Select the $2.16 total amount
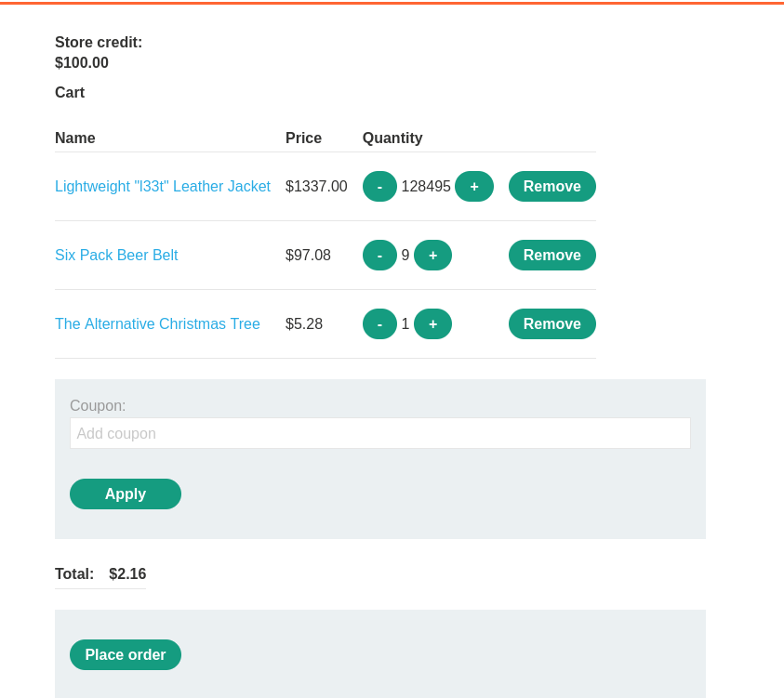Viewport: 784px width, 698px height. (127, 574)
